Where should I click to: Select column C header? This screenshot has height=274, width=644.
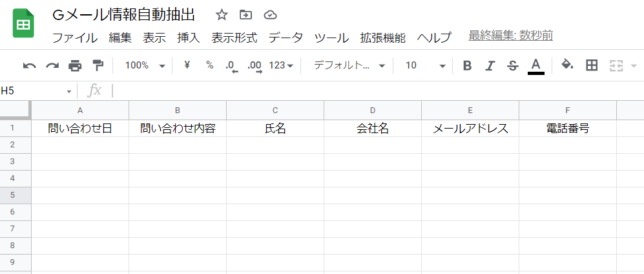coord(275,110)
